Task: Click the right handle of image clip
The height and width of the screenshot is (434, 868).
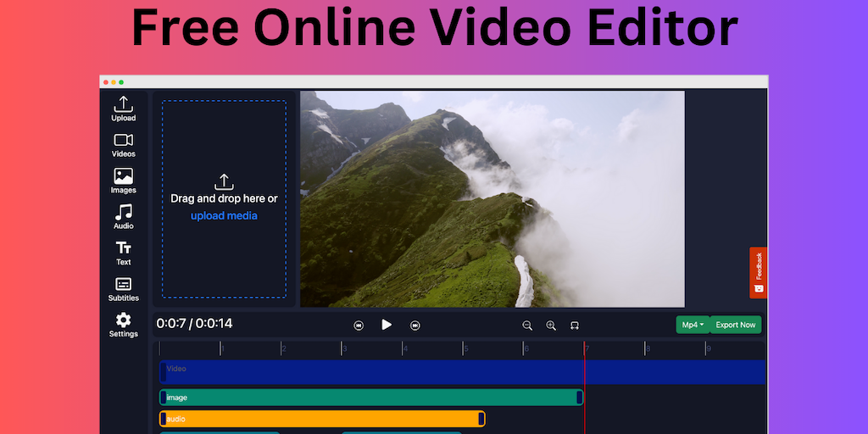Action: (x=579, y=397)
